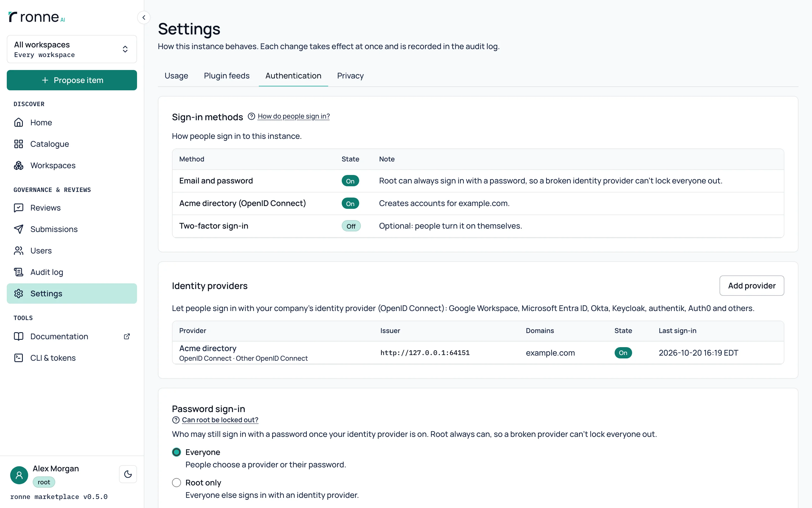Collapse the sidebar with the chevron button
The image size is (812, 508).
(x=144, y=17)
